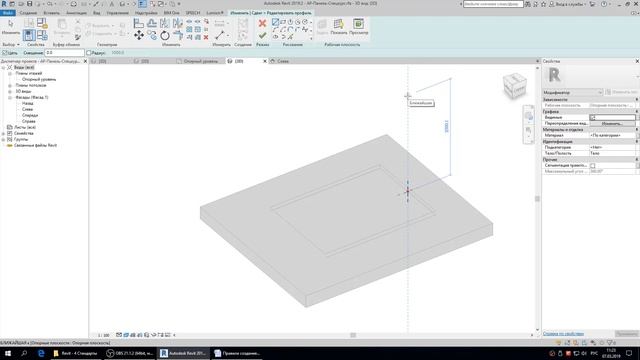Click the navigation wheel icon

[529, 116]
